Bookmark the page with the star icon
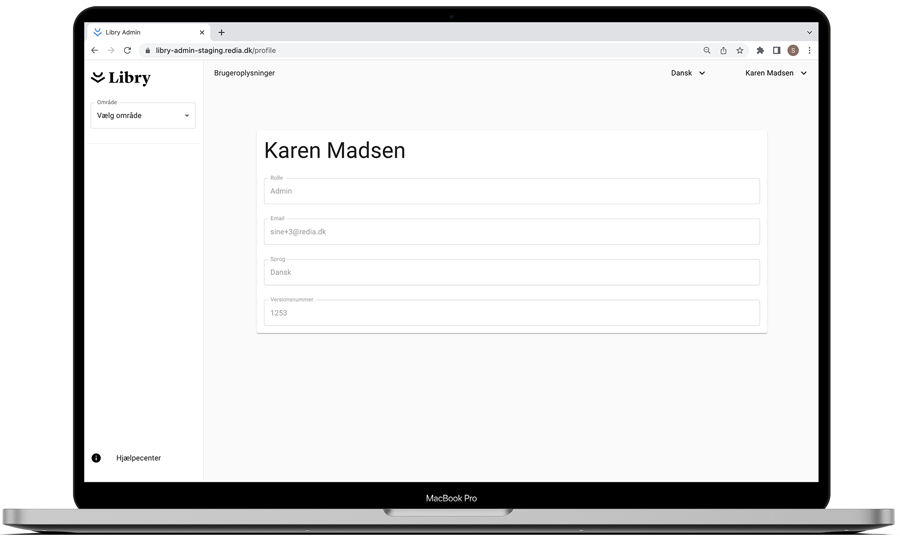The width and height of the screenshot is (900, 541). tap(740, 50)
